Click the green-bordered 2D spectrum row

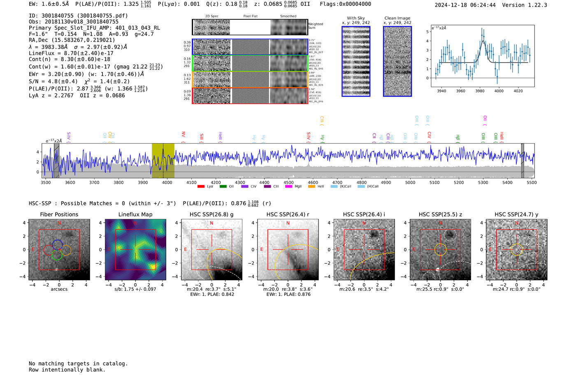point(250,63)
